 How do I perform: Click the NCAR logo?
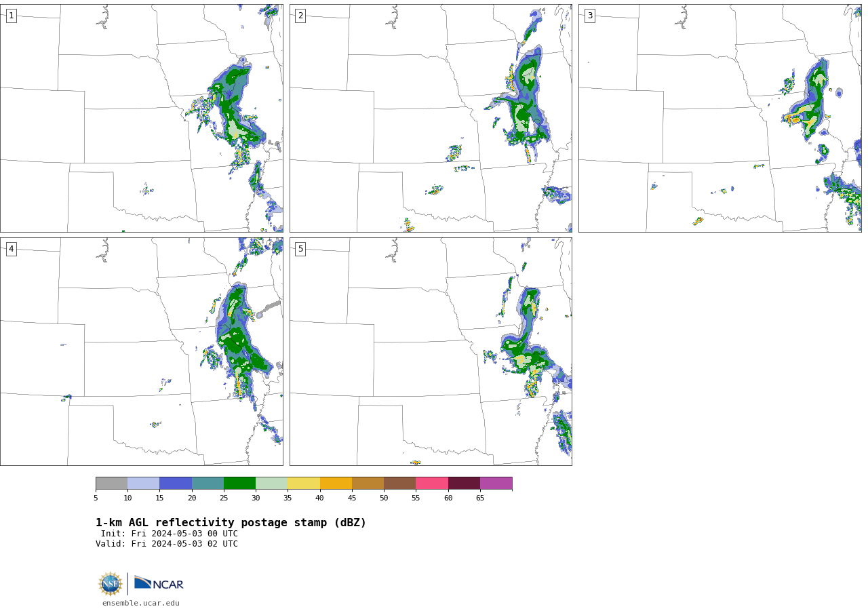click(159, 583)
